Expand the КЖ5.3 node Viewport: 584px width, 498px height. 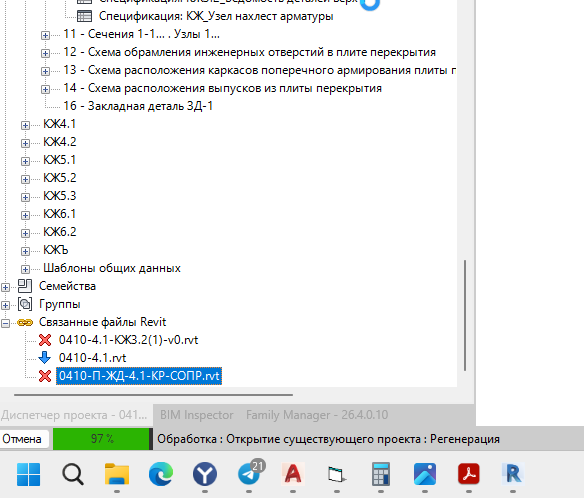[x=25, y=197]
